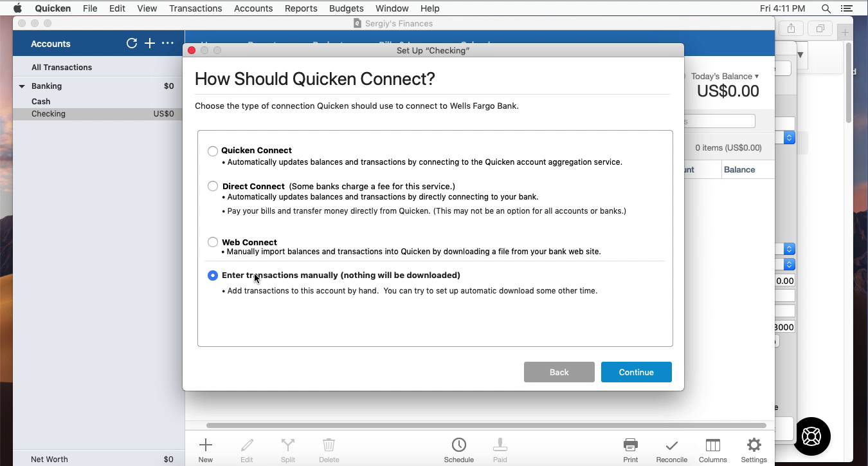Open Spotlight search in the menu bar
Screen dimensions: 868x466
(x=826, y=8)
